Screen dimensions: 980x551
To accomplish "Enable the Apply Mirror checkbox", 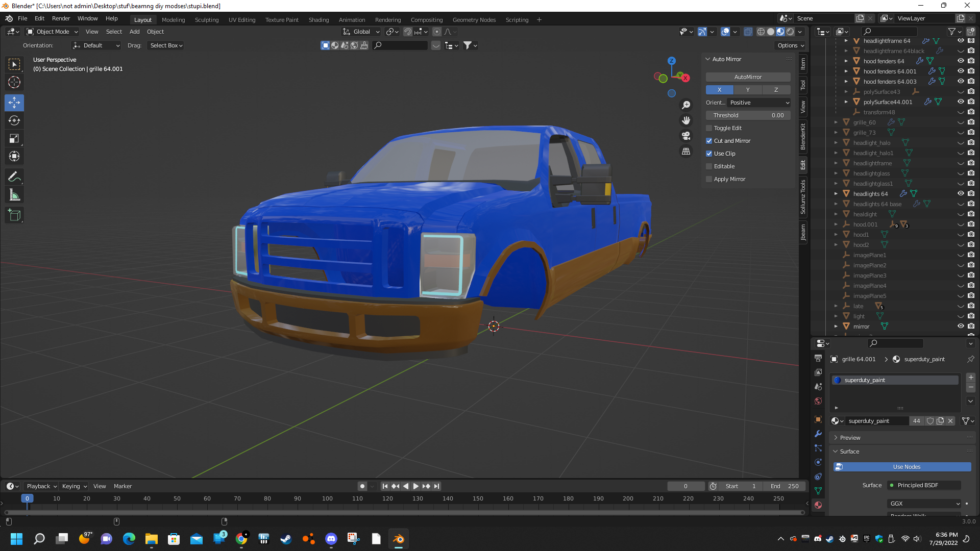I will click(x=709, y=179).
